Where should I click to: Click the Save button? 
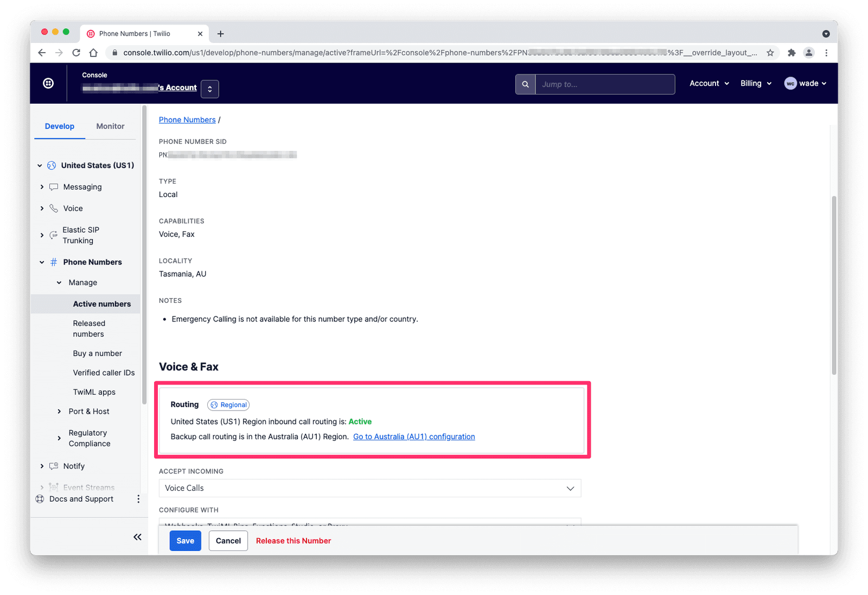coord(185,541)
